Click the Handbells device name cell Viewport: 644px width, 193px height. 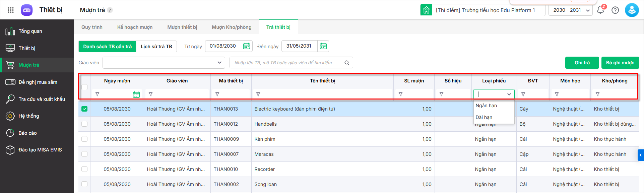pos(322,124)
